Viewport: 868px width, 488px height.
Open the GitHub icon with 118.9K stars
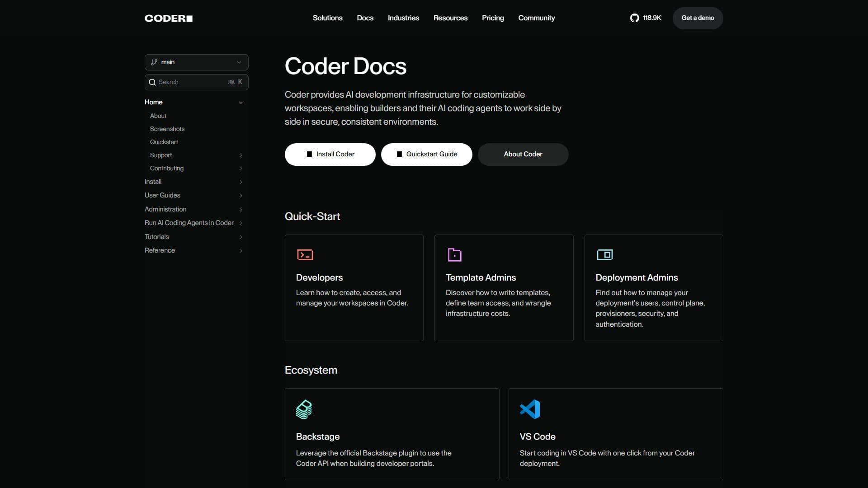point(635,18)
